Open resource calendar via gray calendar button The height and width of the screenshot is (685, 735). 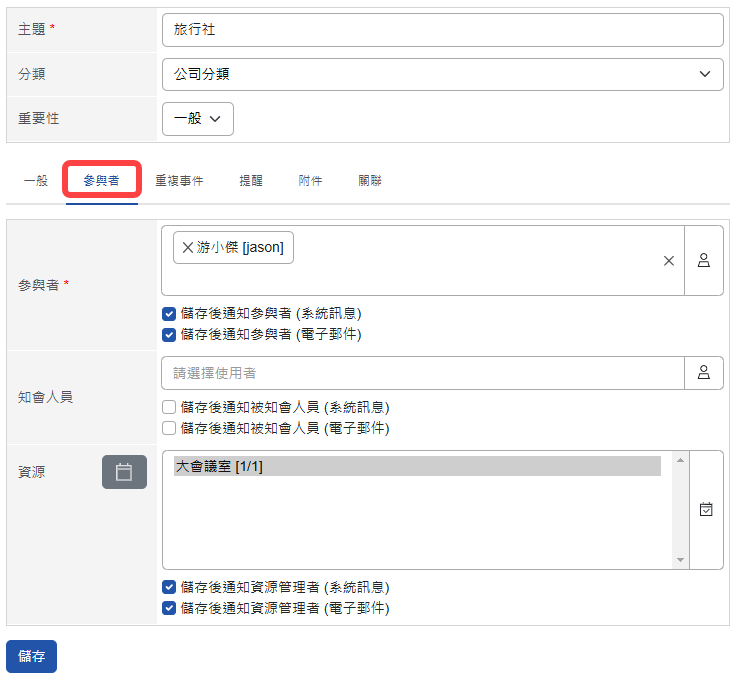click(124, 472)
